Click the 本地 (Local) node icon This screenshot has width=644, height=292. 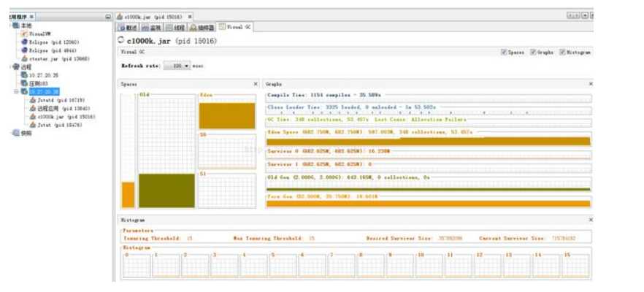click(15, 26)
